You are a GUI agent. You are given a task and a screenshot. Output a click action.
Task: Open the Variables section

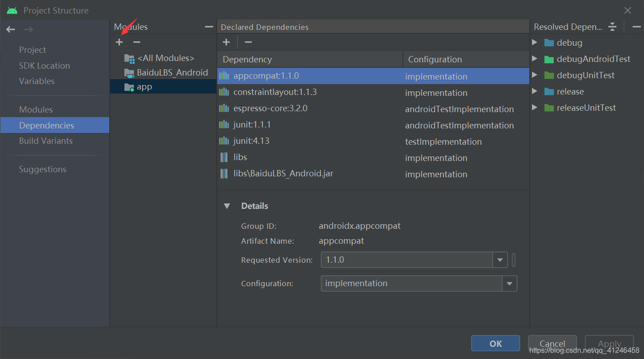click(x=37, y=81)
